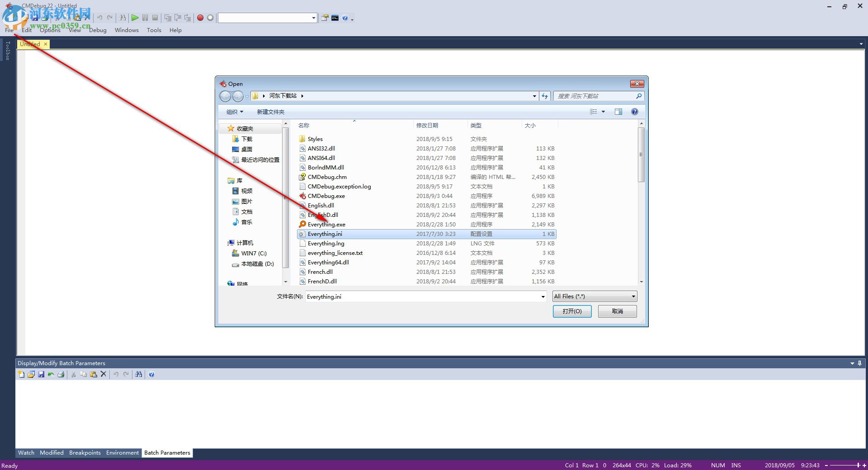Start execution with the green Run icon
This screenshot has height=470, width=868.
(135, 18)
